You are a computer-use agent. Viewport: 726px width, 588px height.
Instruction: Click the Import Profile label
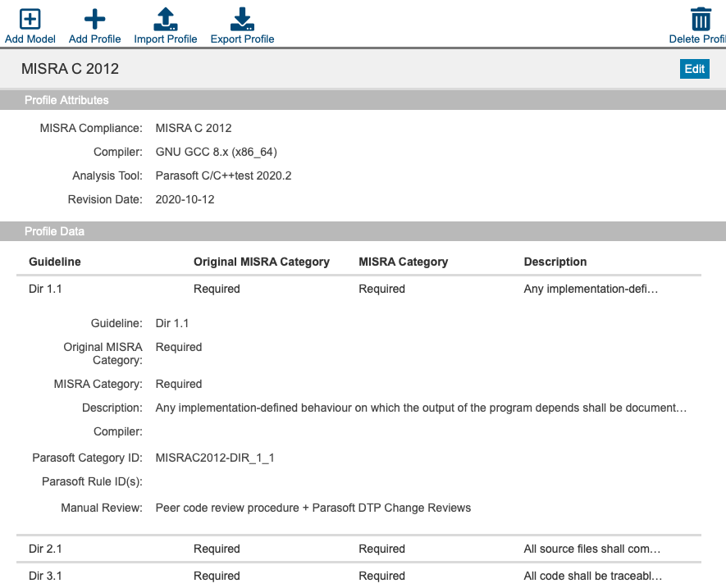[x=165, y=39]
